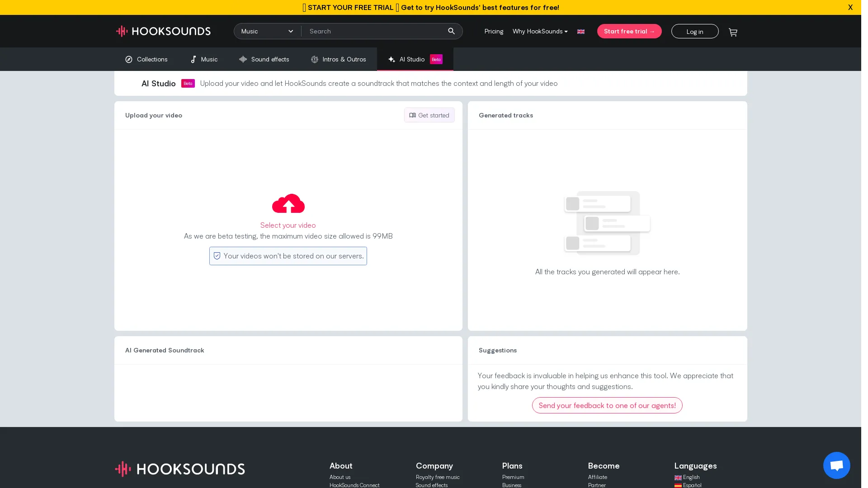
Task: Click the search magnifier icon
Action: [x=451, y=31]
